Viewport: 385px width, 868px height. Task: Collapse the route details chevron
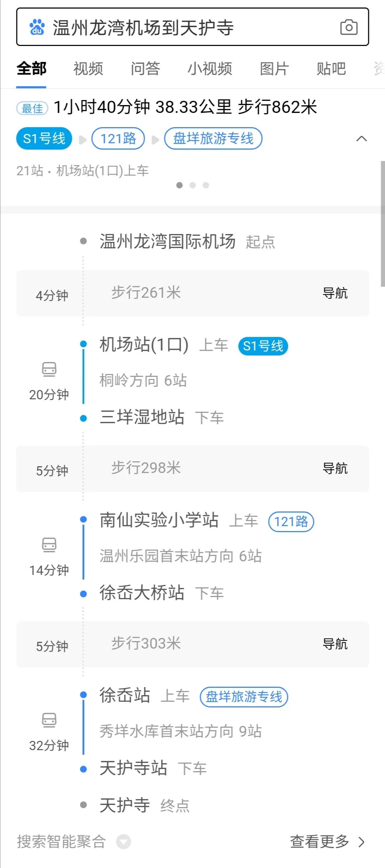[x=361, y=139]
